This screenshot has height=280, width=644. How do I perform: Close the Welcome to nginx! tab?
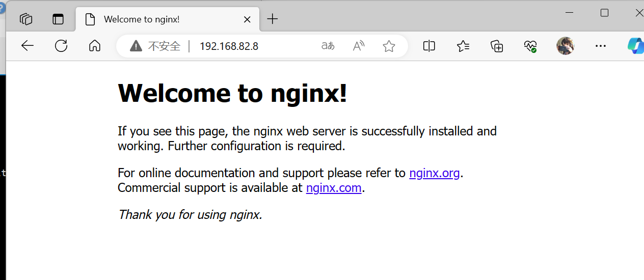coord(247,19)
